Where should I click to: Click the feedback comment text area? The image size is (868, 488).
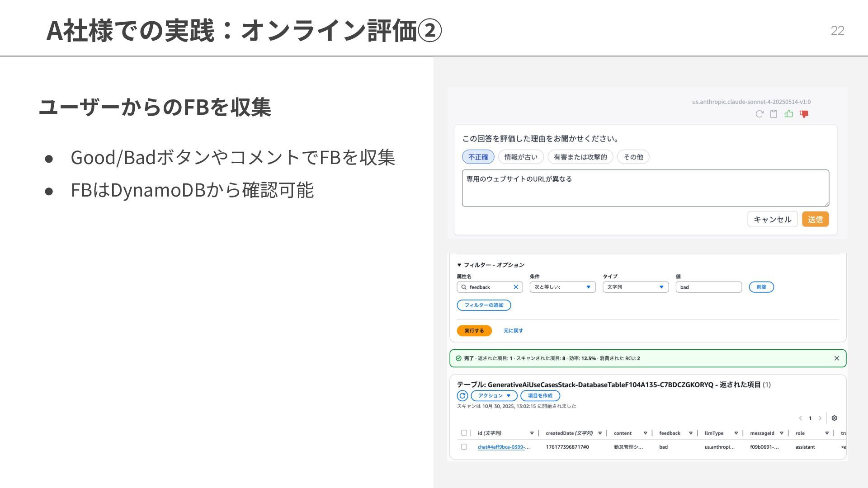click(645, 188)
